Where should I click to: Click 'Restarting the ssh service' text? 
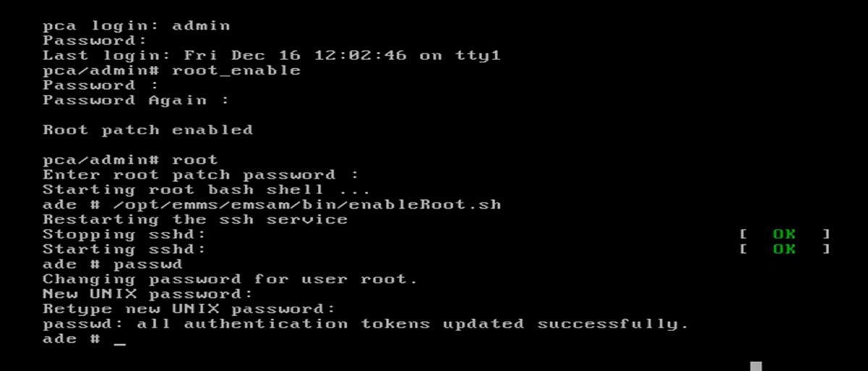tap(195, 220)
